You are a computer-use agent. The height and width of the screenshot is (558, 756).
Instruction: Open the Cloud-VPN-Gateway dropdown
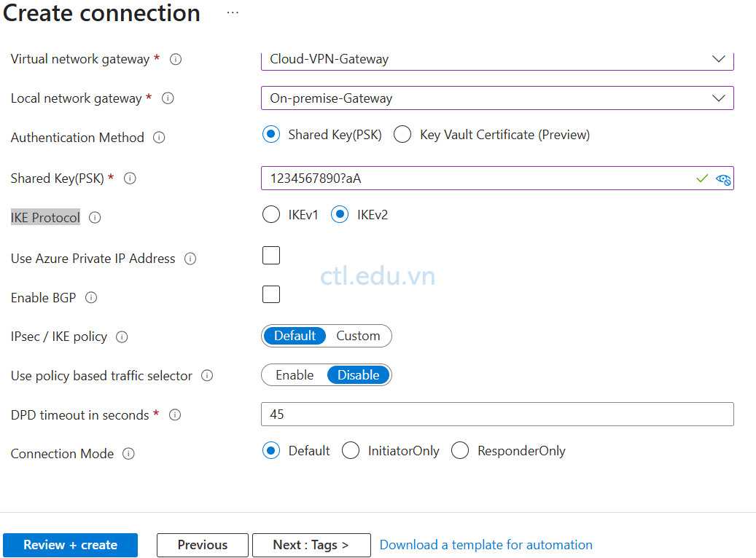tap(498, 59)
